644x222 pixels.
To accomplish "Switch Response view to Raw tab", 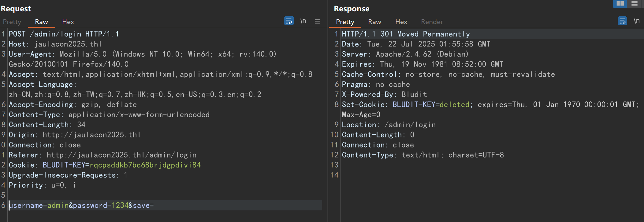I will point(374,22).
